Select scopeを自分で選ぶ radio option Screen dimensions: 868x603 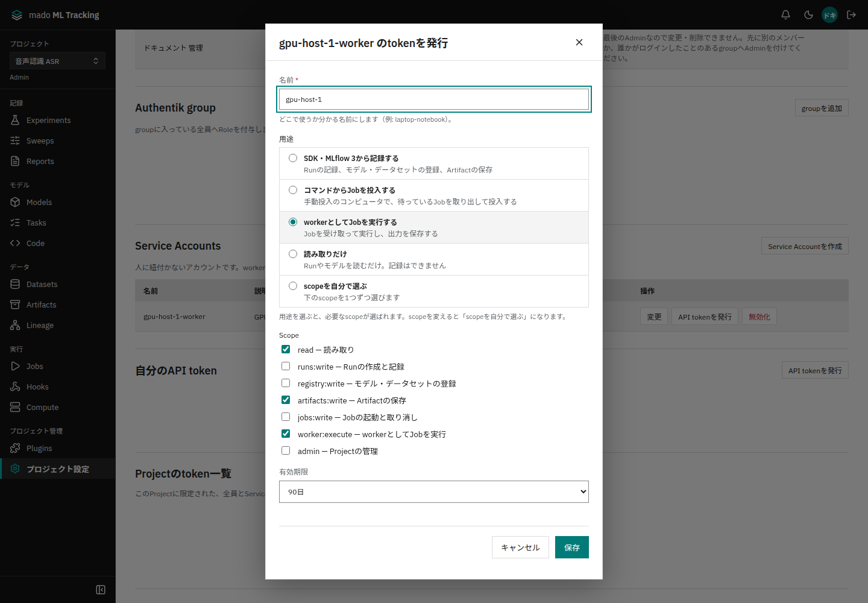coord(293,286)
